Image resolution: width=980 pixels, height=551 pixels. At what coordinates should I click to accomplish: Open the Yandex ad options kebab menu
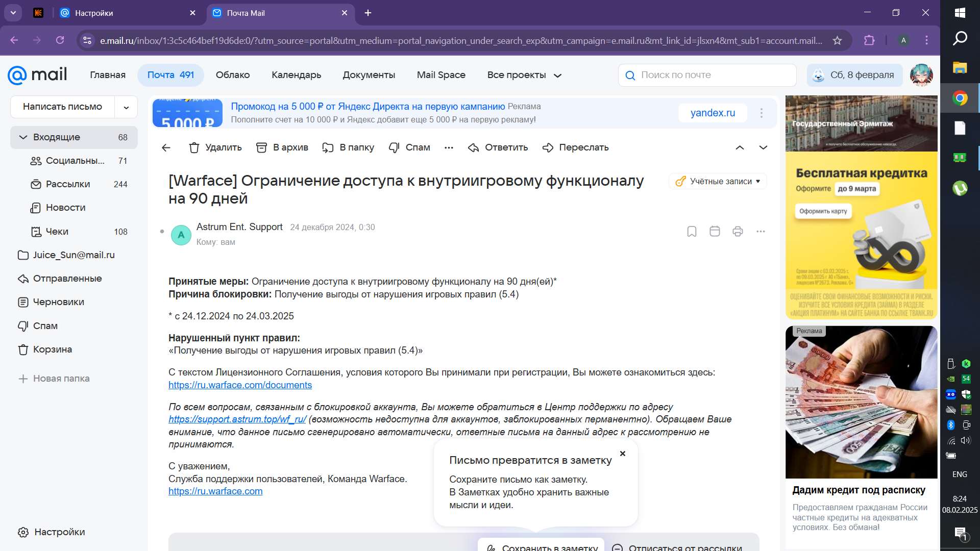(761, 113)
